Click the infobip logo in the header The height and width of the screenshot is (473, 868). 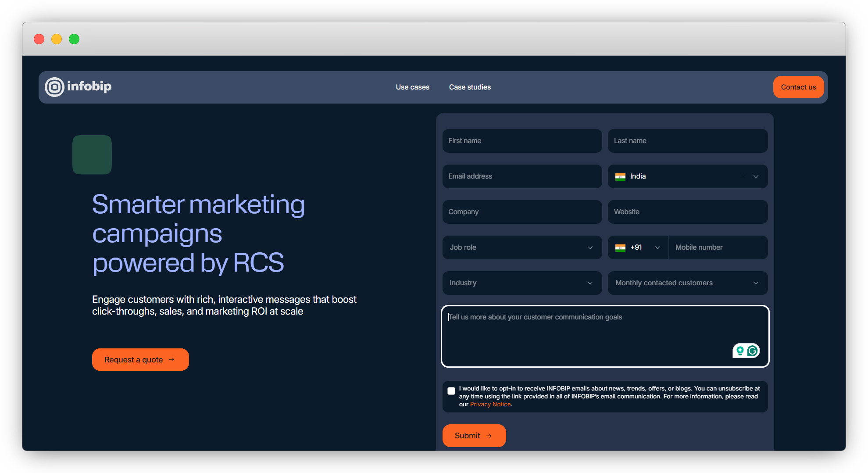[x=78, y=87]
